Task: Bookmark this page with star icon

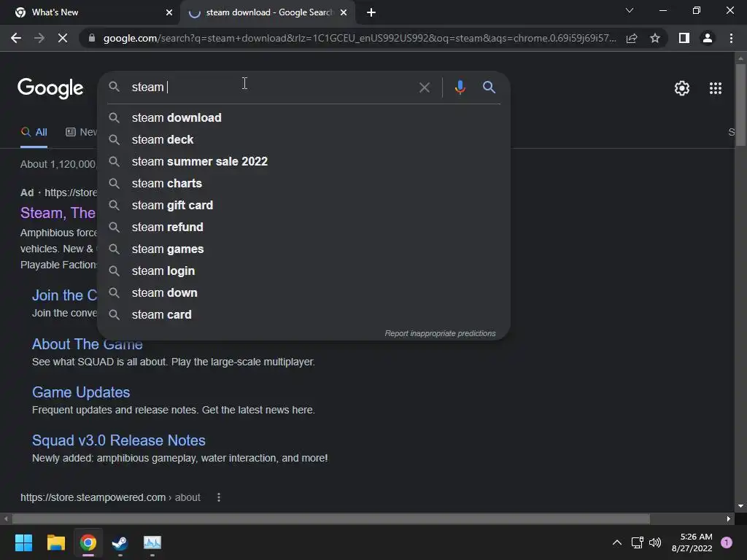Action: click(655, 38)
